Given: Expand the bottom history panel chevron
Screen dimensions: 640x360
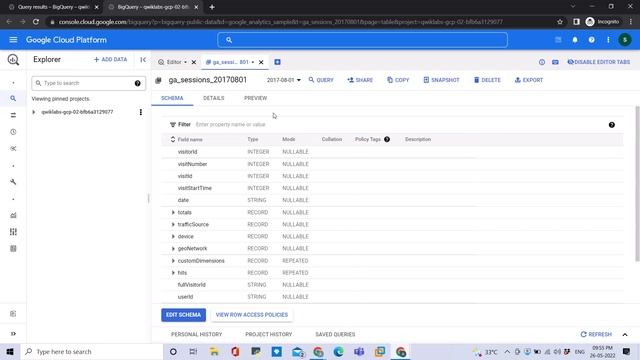Looking at the screenshot, I should coord(625,334).
